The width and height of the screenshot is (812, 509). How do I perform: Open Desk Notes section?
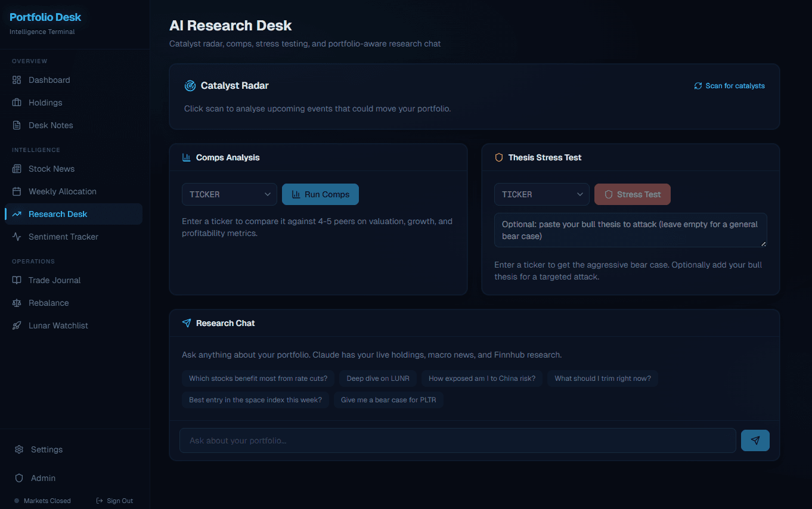click(x=73, y=125)
